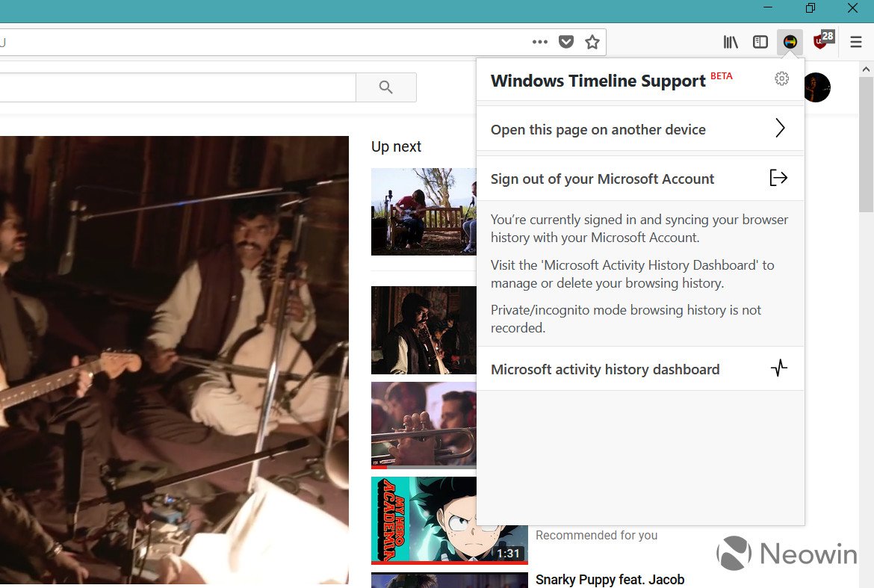
Task: Expand 'Open this page on another device'
Action: pyautogui.click(x=598, y=129)
